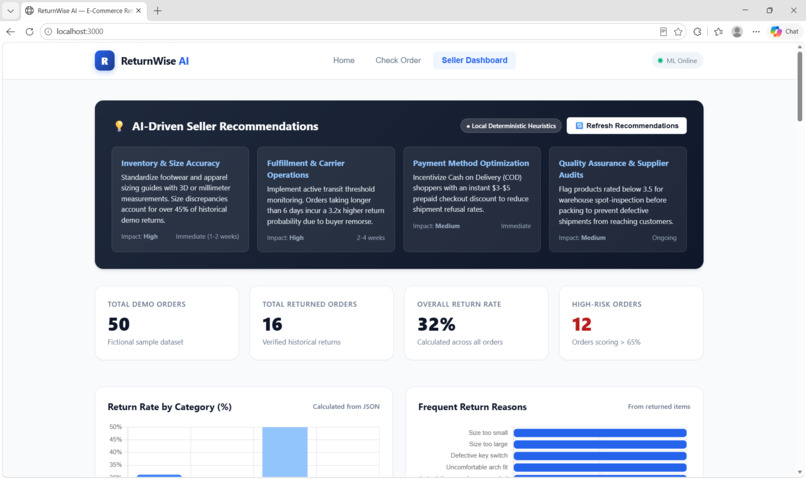This screenshot has height=479, width=806.
Task: Click the 'Uncomfortable arch fit' reason bar
Action: coord(600,467)
